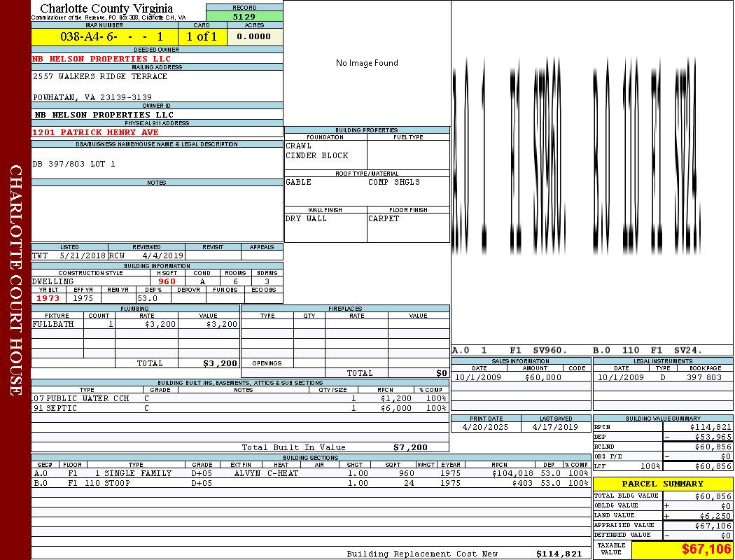735x560 pixels.
Task: Click septic RPCN $6,000
Action: (396, 409)
